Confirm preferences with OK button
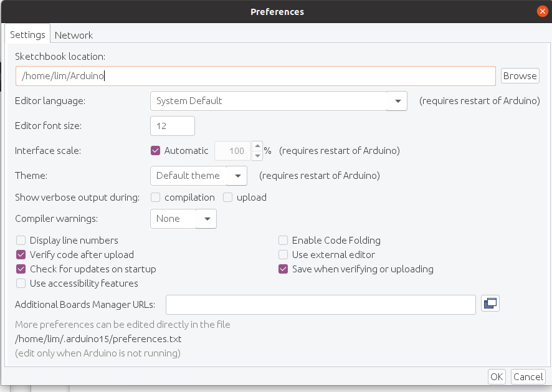Screen dimensions: 552x392 (497, 376)
